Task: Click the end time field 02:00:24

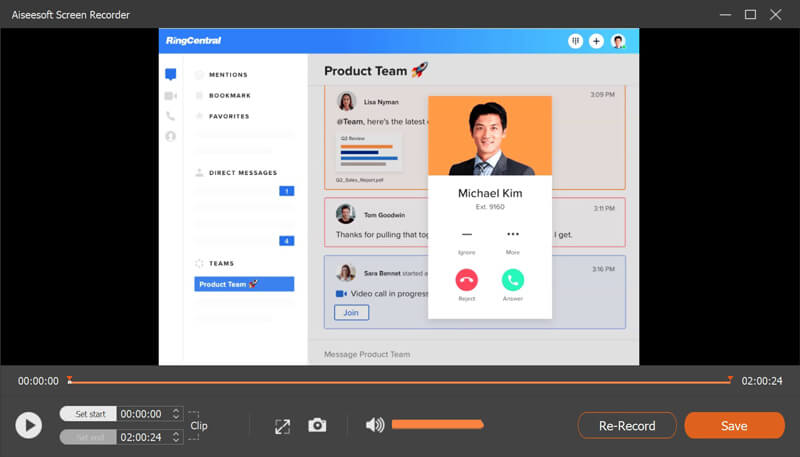Action: 141,437
